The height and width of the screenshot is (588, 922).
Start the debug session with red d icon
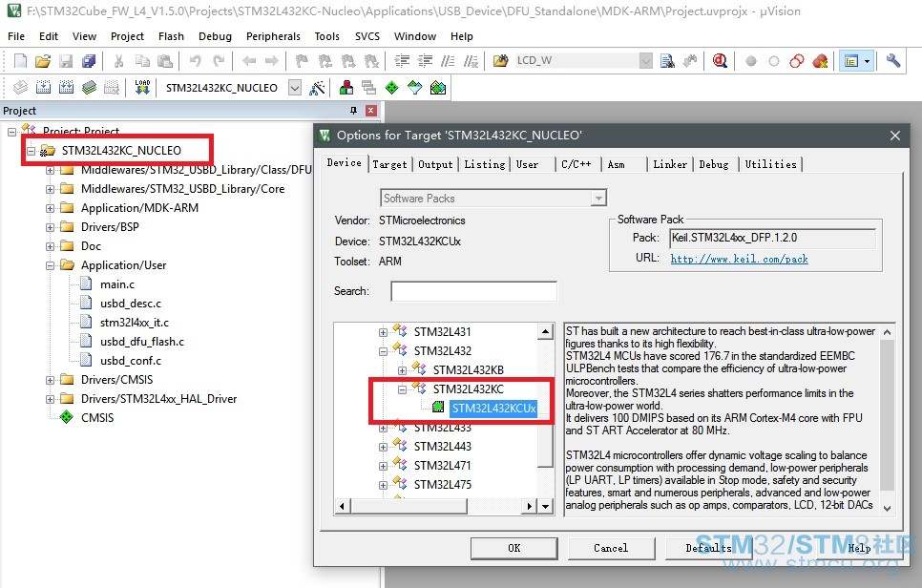pyautogui.click(x=720, y=60)
